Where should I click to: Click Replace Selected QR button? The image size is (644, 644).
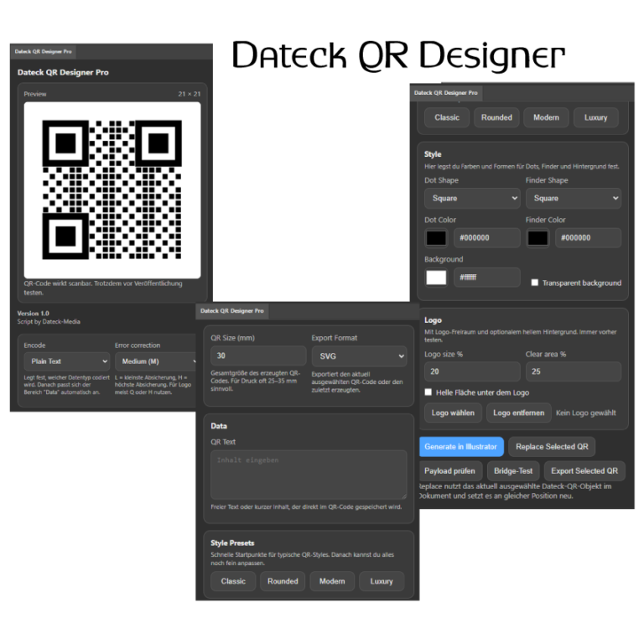coord(552,446)
